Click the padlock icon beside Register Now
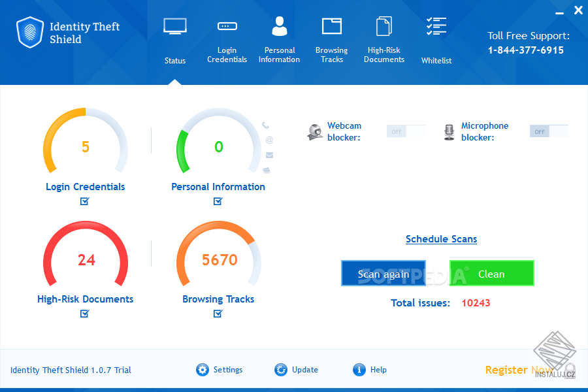The image size is (588, 392). tap(570, 370)
